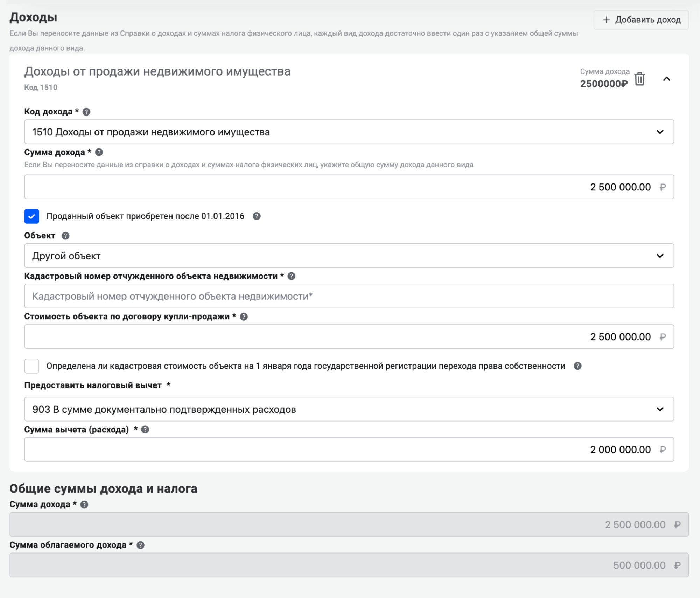
Task: Click the Добавить доход button
Action: pyautogui.click(x=641, y=20)
